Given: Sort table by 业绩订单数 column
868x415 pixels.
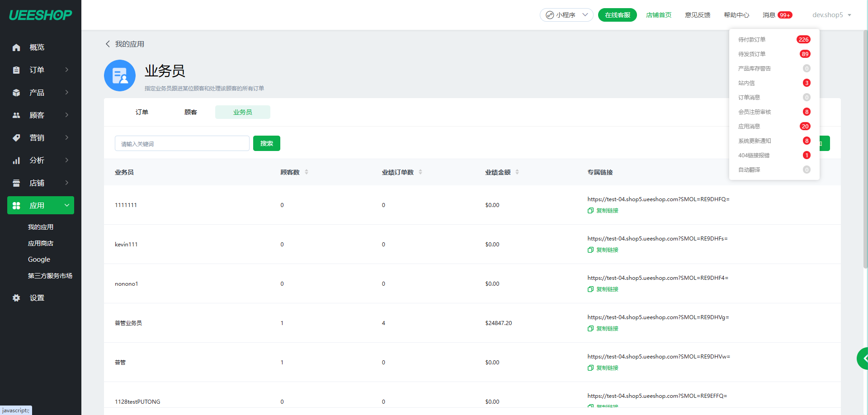Looking at the screenshot, I should pos(420,172).
